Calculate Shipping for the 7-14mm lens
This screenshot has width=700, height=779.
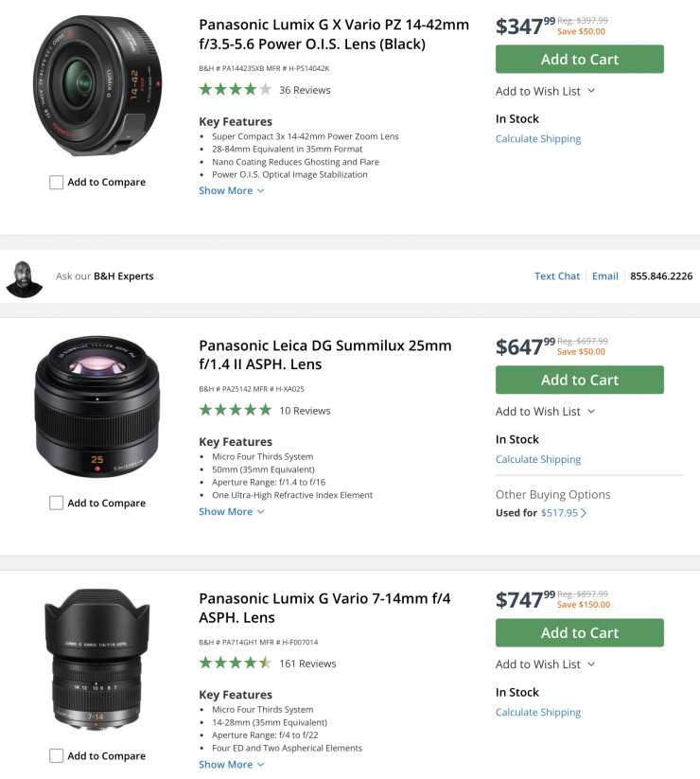point(538,712)
